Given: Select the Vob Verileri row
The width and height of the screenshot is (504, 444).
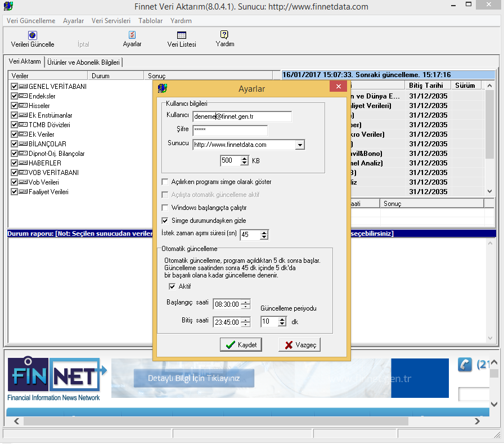Looking at the screenshot, I should (44, 182).
